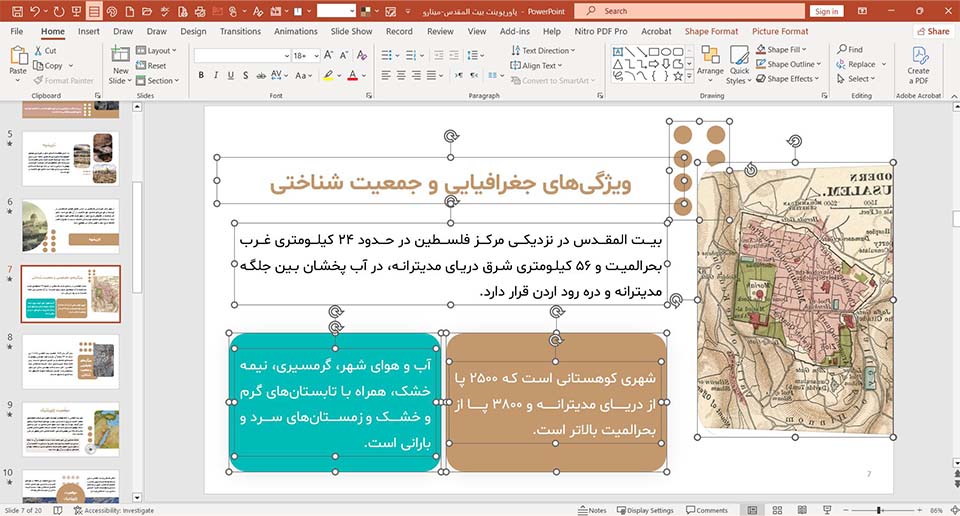Open the Picture Format tab
Image resolution: width=960 pixels, height=516 pixels.
(x=780, y=31)
